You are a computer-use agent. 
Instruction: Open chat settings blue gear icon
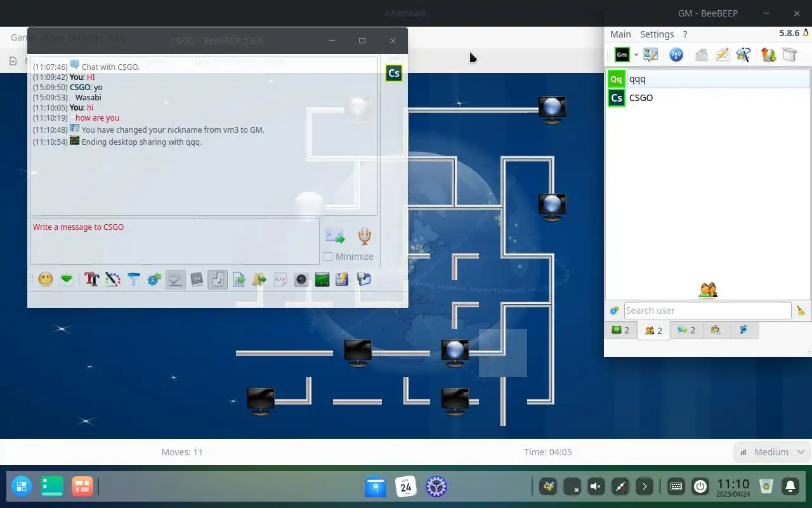pos(154,279)
